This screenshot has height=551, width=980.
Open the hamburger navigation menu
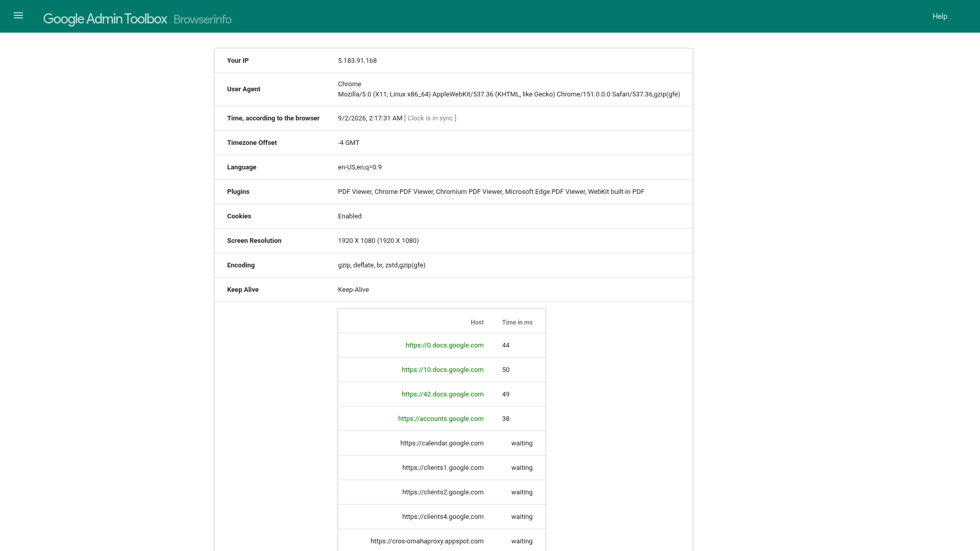pyautogui.click(x=18, y=16)
